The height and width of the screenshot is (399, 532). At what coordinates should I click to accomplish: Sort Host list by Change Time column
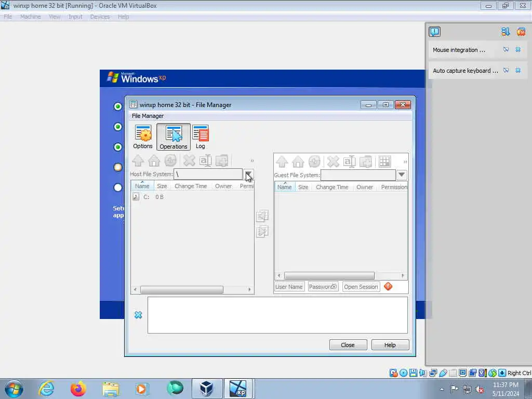point(191,186)
